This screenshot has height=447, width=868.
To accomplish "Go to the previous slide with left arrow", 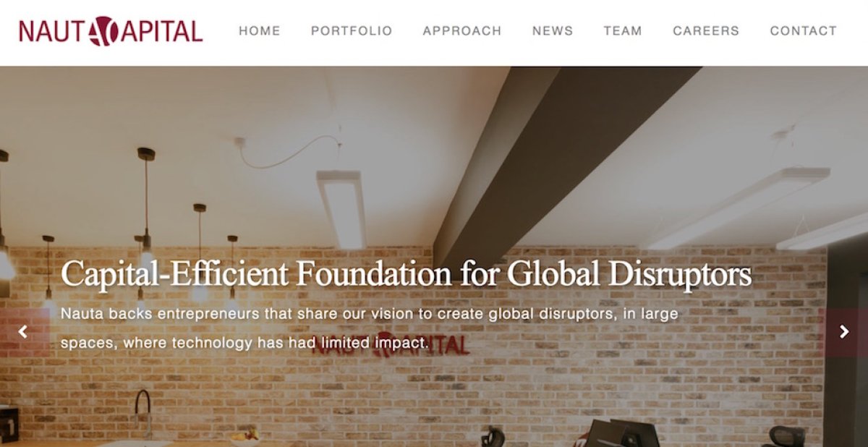I will [23, 332].
